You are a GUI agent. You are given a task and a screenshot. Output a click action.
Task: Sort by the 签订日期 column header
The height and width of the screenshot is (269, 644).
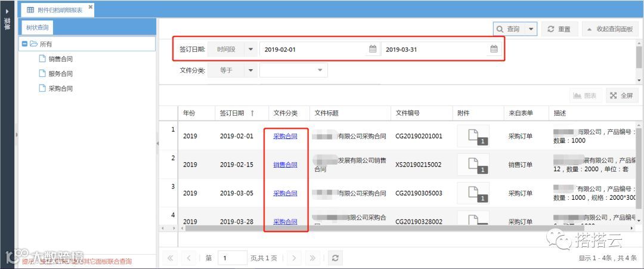pyautogui.click(x=241, y=113)
